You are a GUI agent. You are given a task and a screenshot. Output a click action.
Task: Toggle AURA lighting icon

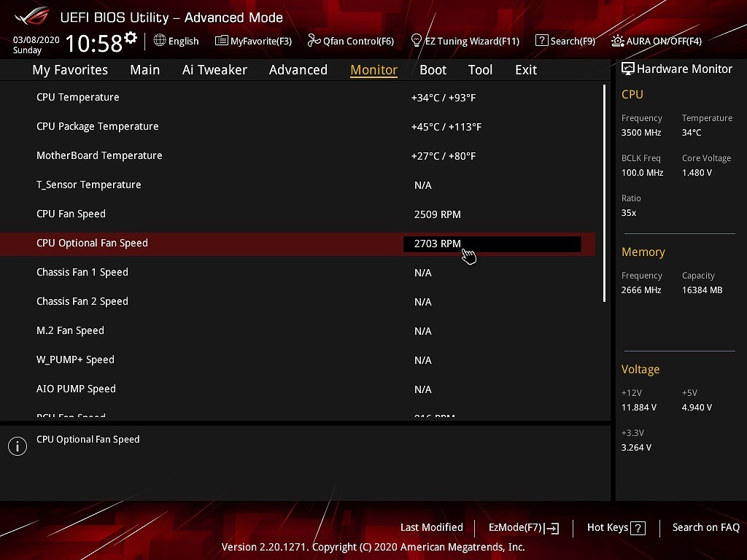point(617,41)
